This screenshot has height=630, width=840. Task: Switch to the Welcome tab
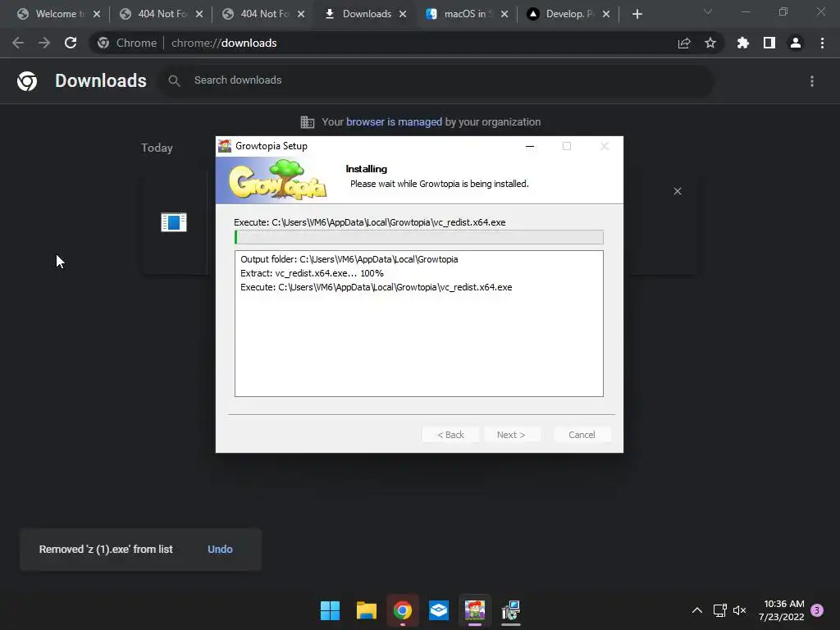(52, 14)
